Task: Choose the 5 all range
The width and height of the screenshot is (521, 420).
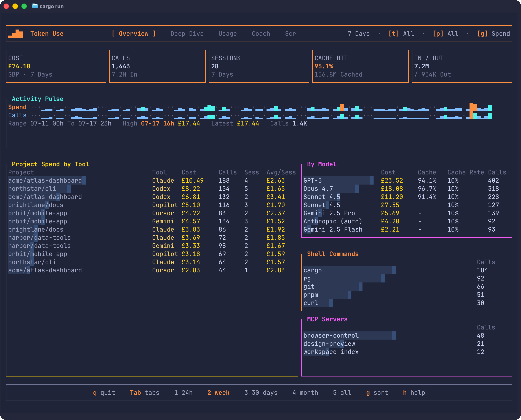Action: (342, 393)
